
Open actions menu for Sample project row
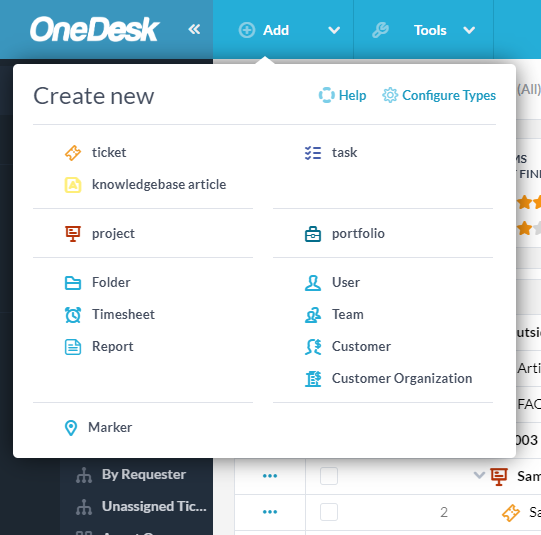(270, 476)
